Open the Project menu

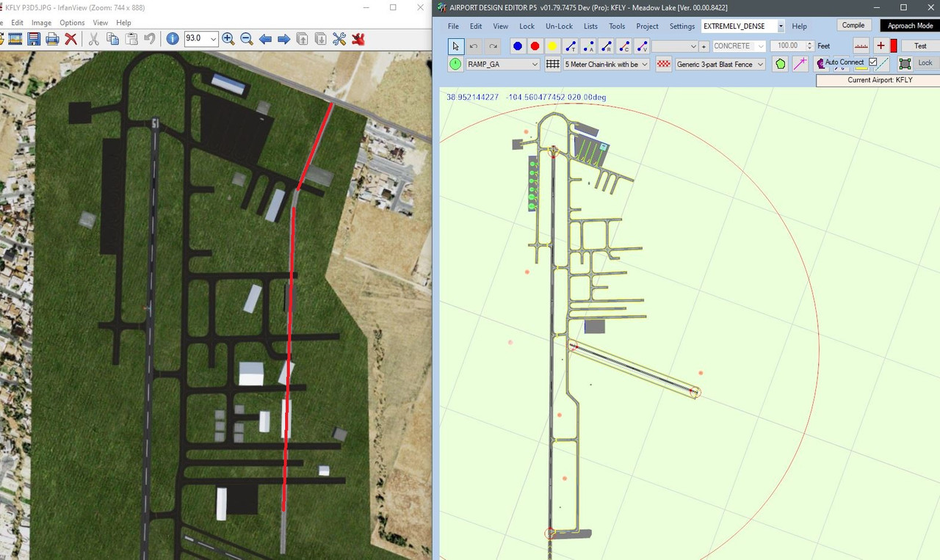(x=647, y=26)
